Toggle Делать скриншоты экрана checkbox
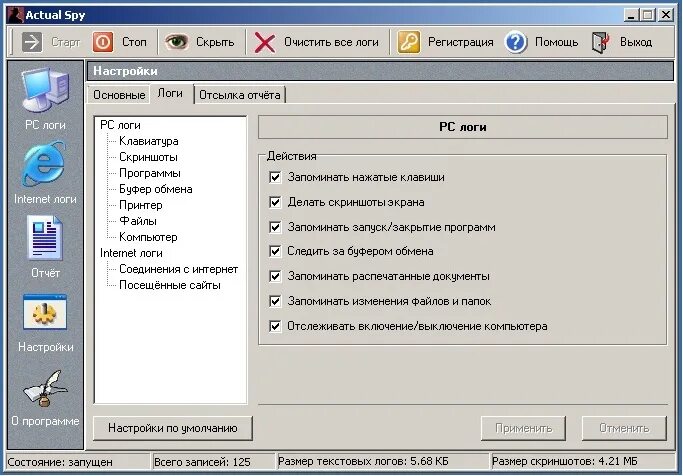Viewport: 683px width, 476px height. click(x=275, y=202)
